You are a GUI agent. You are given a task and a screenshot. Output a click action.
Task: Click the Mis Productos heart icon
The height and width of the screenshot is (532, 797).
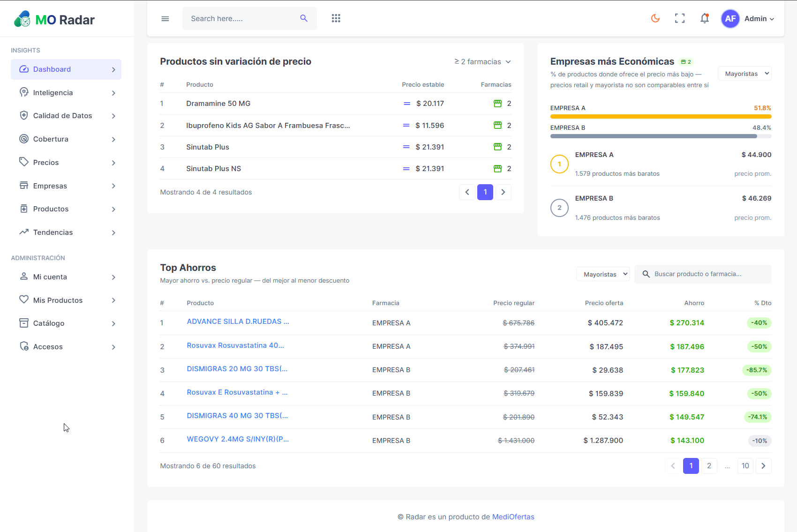point(24,300)
